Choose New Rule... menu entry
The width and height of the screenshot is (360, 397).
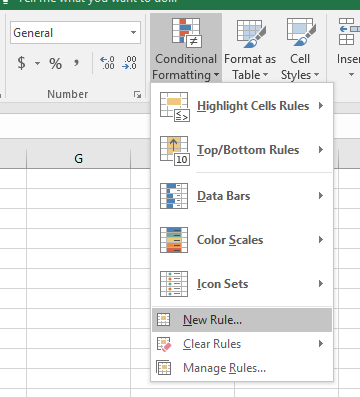tap(242, 320)
